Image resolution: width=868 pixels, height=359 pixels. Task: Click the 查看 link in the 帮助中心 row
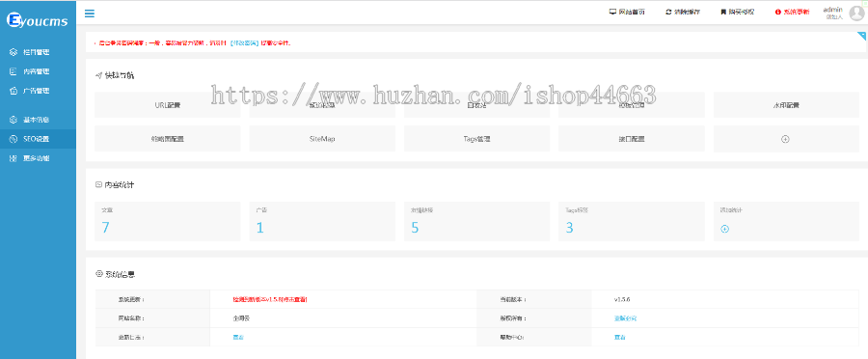tap(619, 337)
